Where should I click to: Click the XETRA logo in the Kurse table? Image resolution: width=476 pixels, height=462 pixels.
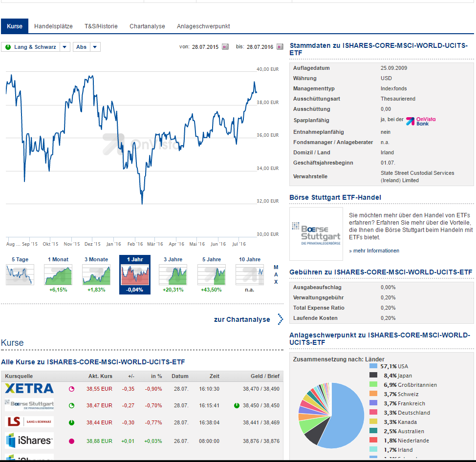pyautogui.click(x=29, y=389)
